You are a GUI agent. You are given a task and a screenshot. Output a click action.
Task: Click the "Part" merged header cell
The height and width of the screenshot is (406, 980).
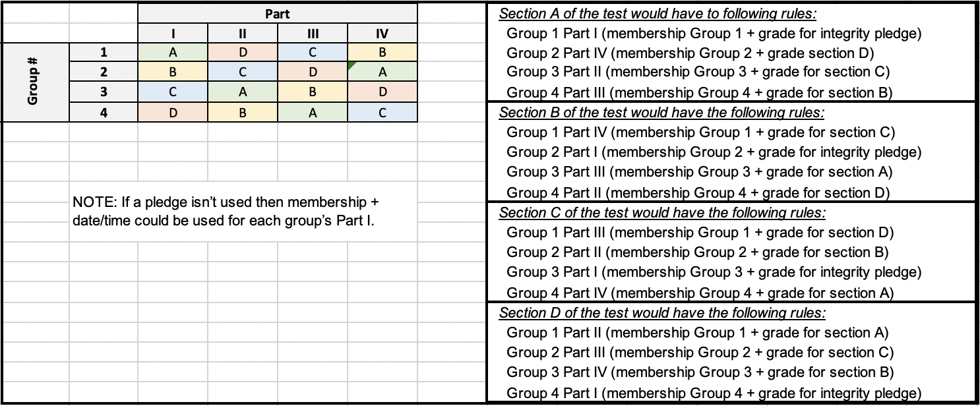click(278, 13)
